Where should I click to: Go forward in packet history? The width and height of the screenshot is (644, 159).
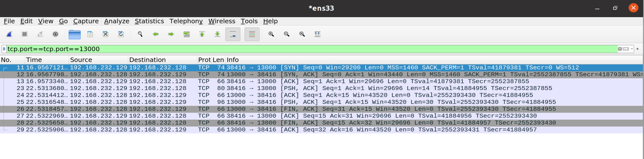tap(171, 34)
